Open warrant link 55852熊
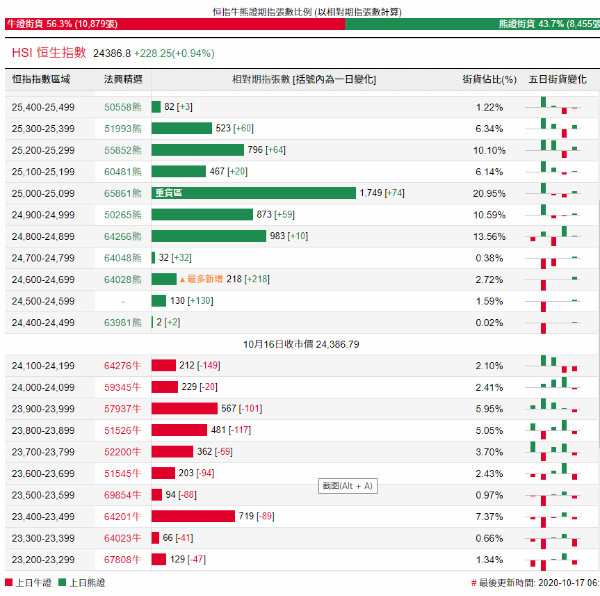This screenshot has height=596, width=600. 122,150
